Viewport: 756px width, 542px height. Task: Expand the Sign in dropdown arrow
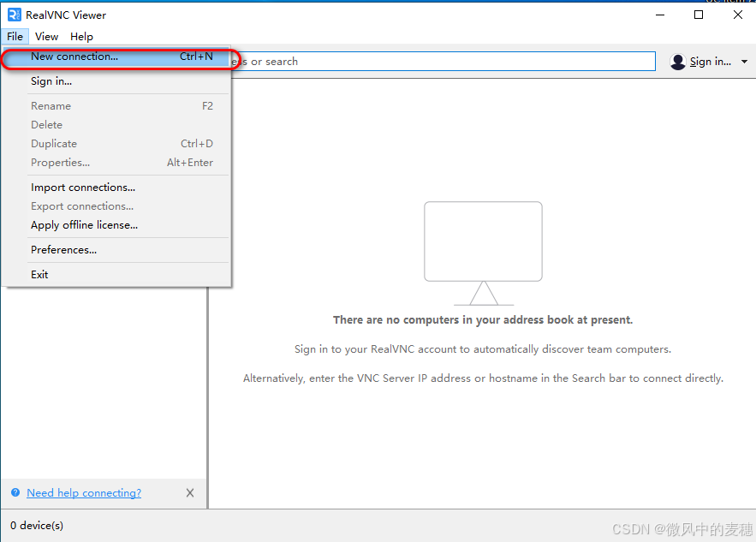coord(744,62)
